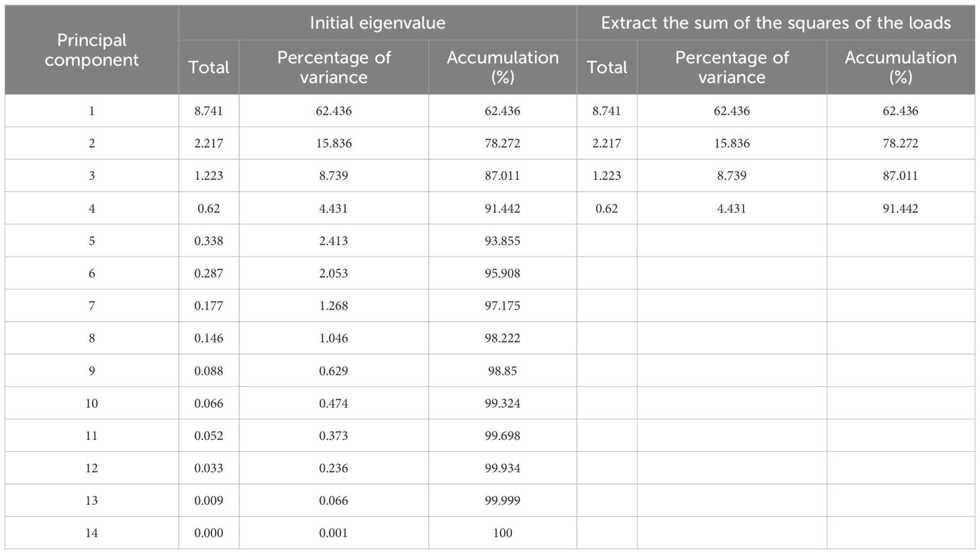Click the 0.001 percentage cell
The height and width of the screenshot is (554, 980).
(x=334, y=533)
